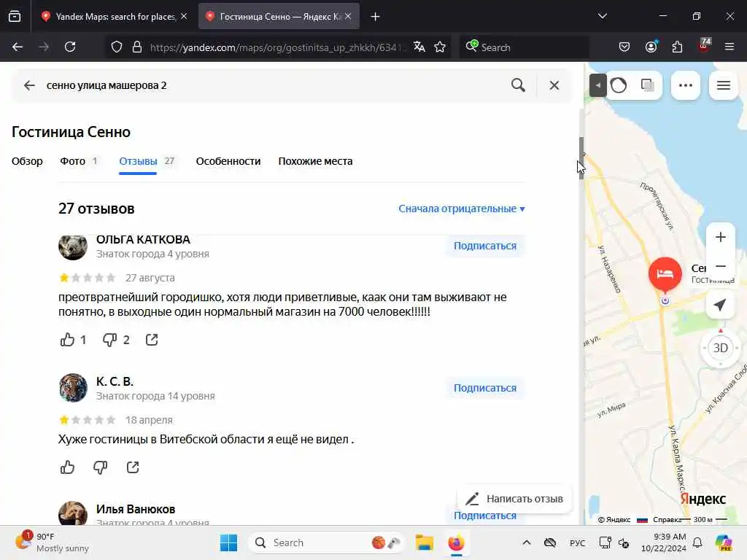The width and height of the screenshot is (747, 560).
Task: Subscribe to Ольга Каткова
Action: [x=485, y=246]
